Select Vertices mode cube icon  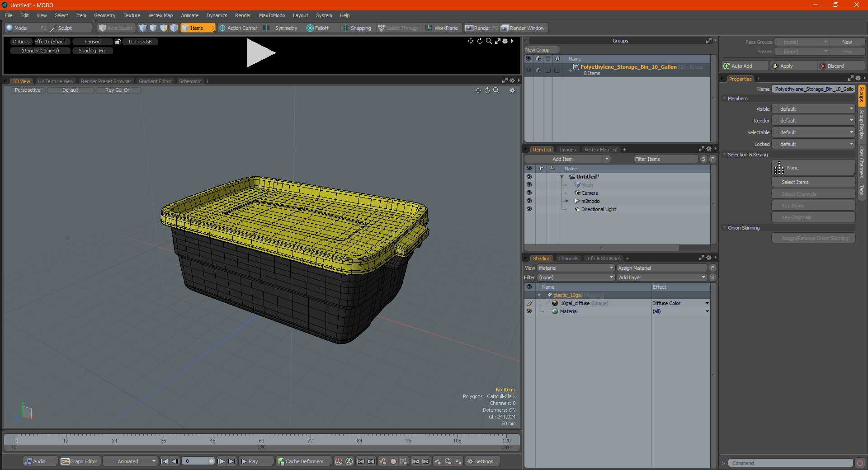[x=143, y=28]
